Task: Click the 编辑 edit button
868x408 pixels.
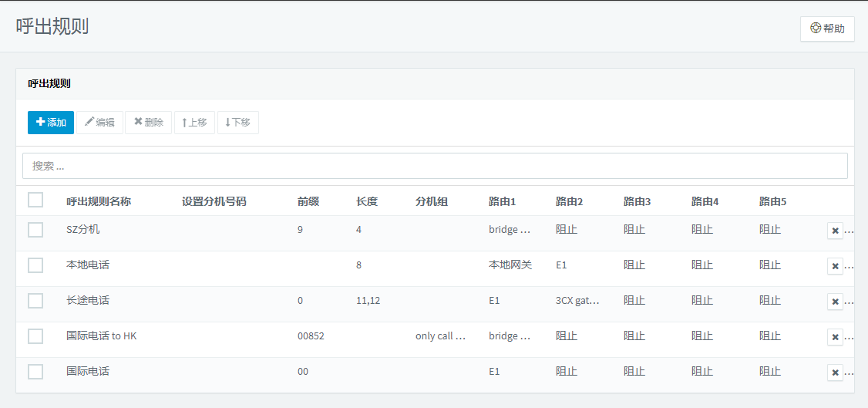Action: 99,123
